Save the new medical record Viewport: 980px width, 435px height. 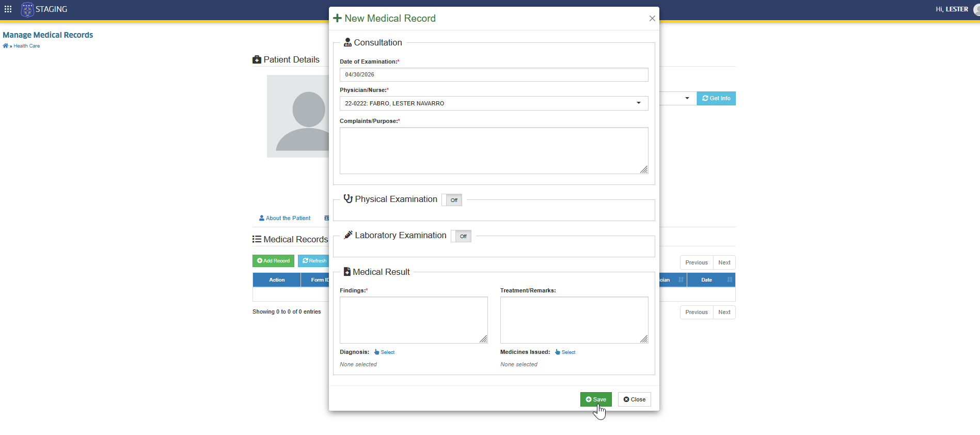click(596, 399)
